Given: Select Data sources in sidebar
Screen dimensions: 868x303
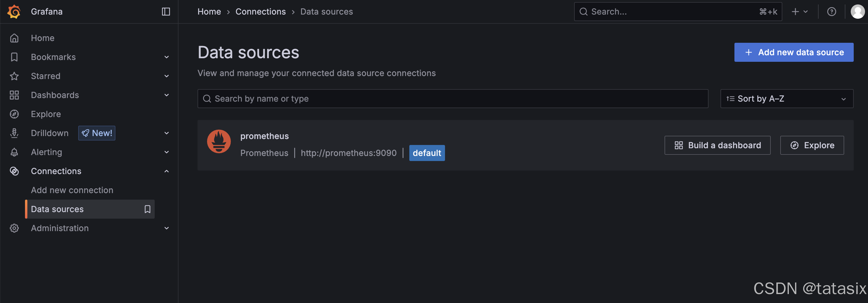Looking at the screenshot, I should [90, 209].
